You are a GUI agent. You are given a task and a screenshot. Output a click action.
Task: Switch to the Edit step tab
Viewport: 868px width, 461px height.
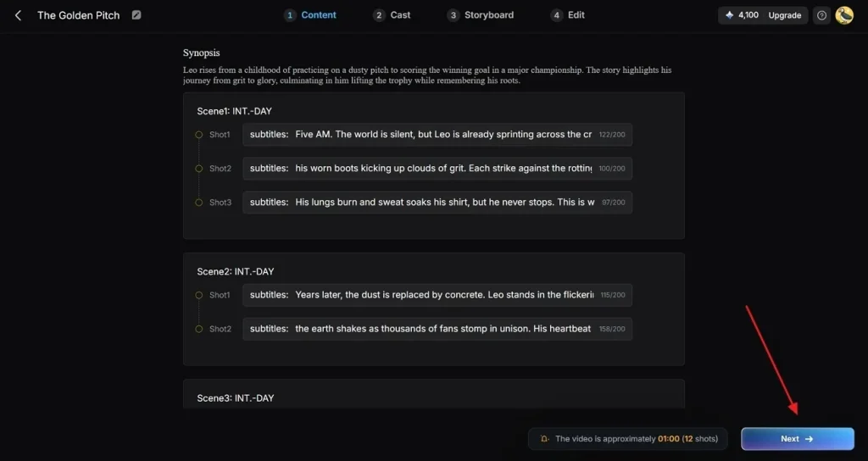point(568,15)
